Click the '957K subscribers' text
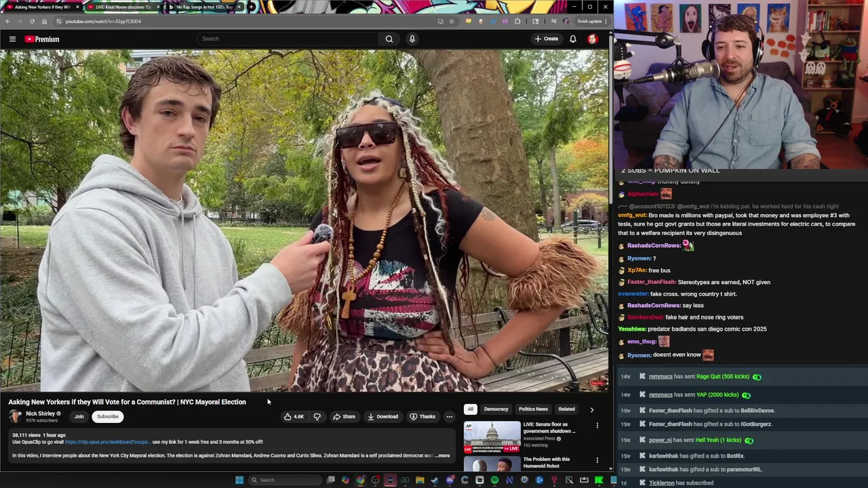This screenshot has width=868, height=488. tap(41, 421)
